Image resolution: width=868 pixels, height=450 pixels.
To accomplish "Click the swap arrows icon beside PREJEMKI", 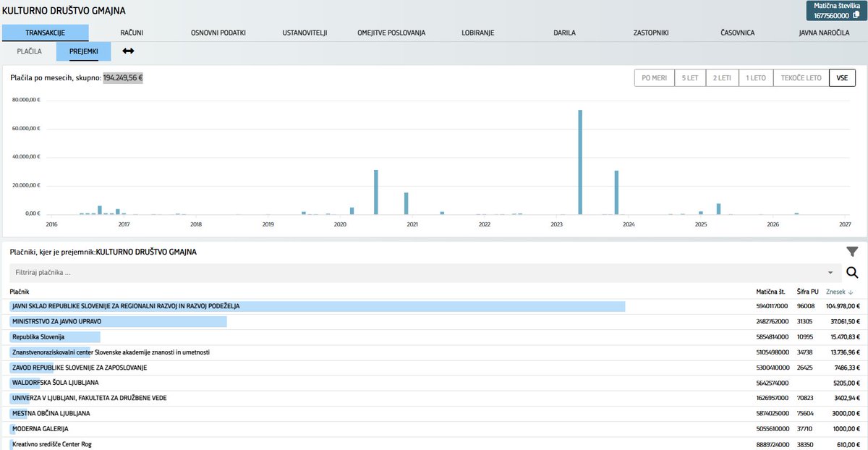I will pos(128,51).
